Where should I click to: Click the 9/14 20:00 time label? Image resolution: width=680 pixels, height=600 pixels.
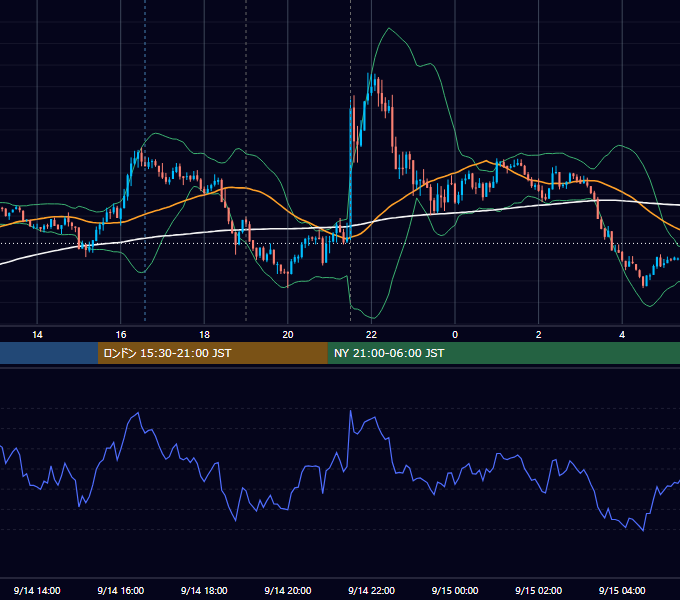point(288,590)
